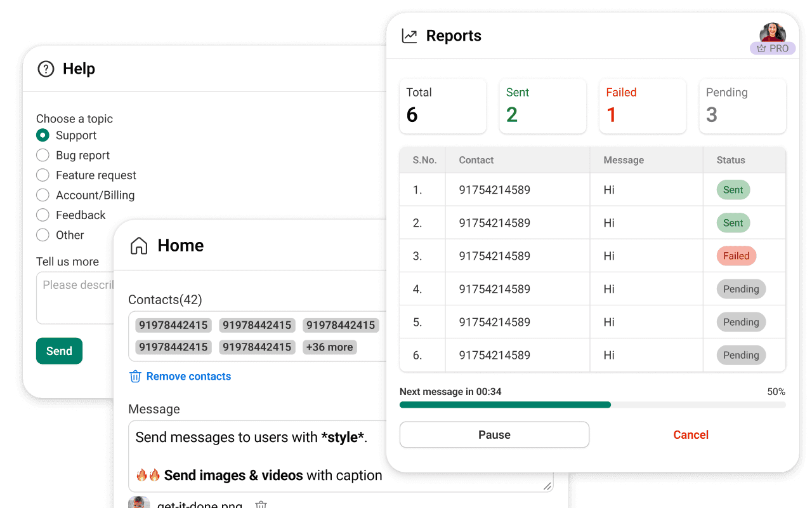This screenshot has height=508, width=812.
Task: Click the trash icon beside Remove contacts
Action: (x=135, y=377)
